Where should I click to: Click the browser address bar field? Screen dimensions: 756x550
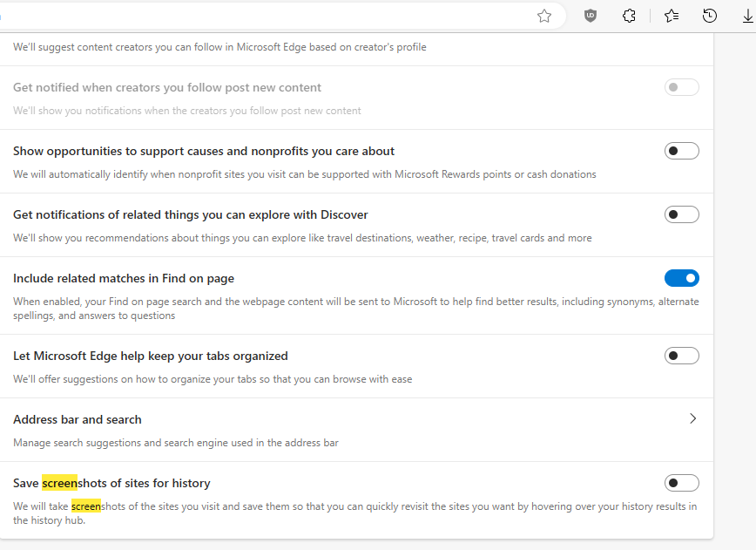click(261, 16)
